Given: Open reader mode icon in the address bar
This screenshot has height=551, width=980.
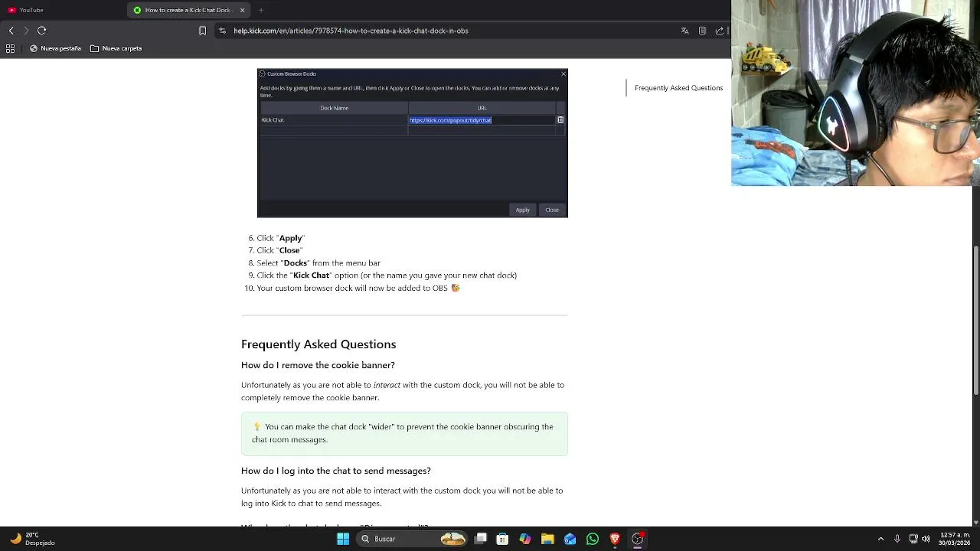Looking at the screenshot, I should (x=702, y=31).
